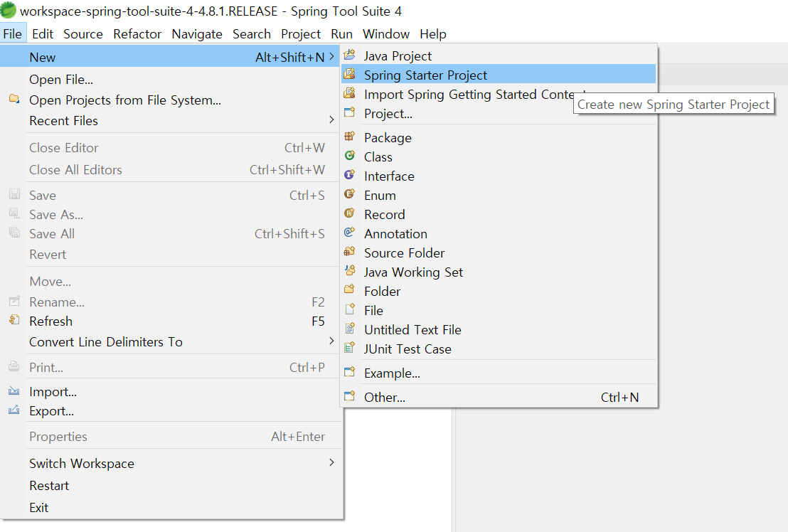This screenshot has width=788, height=532.
Task: Click the Untitled Text File icon
Action: (350, 329)
